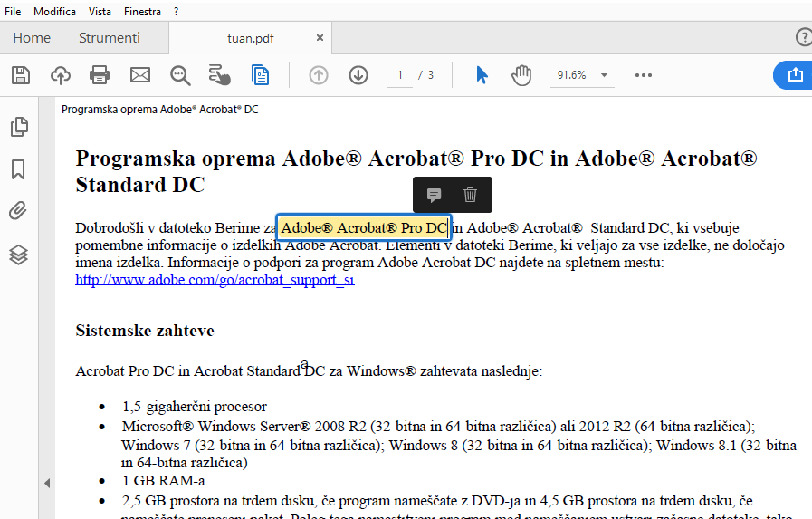Open the Vista menu

[x=100, y=12]
